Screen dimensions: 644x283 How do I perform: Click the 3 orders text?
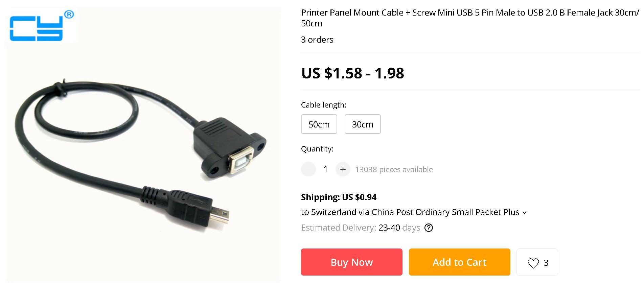click(317, 40)
